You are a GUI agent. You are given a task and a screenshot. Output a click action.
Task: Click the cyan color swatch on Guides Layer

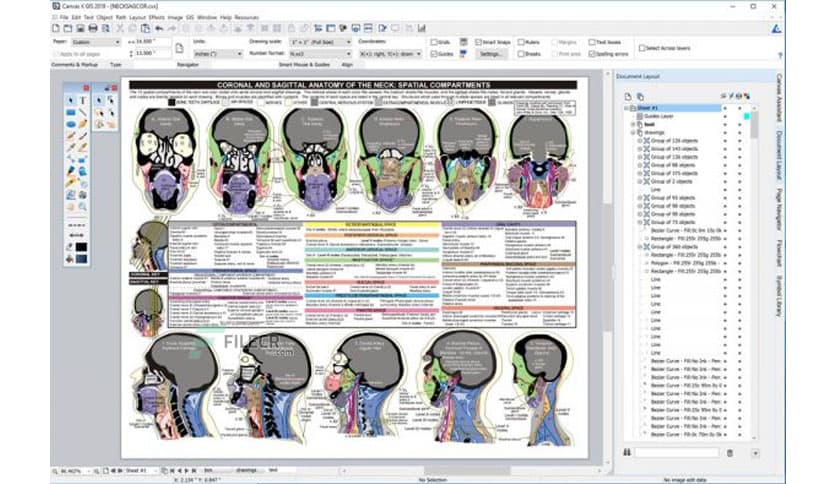(746, 116)
